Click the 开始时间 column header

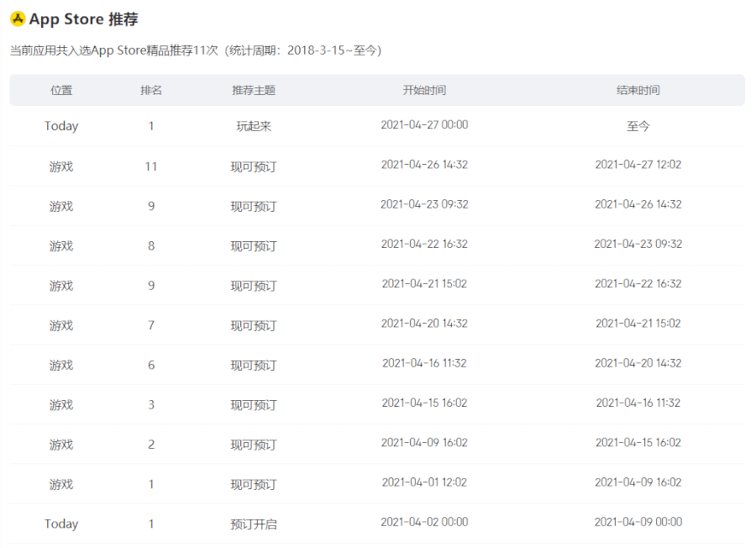[x=424, y=90]
